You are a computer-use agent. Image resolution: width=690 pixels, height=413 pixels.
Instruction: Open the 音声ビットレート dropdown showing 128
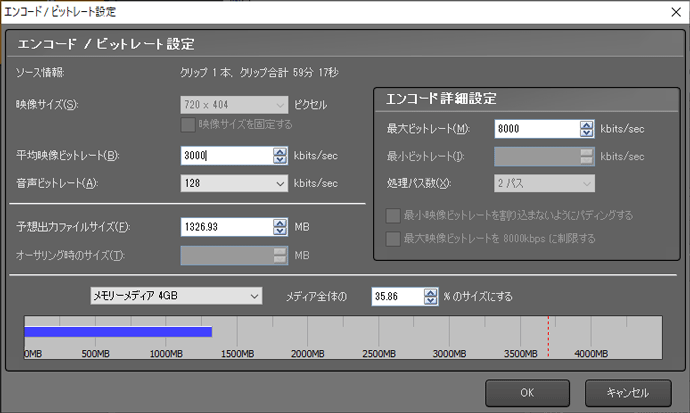pos(234,183)
